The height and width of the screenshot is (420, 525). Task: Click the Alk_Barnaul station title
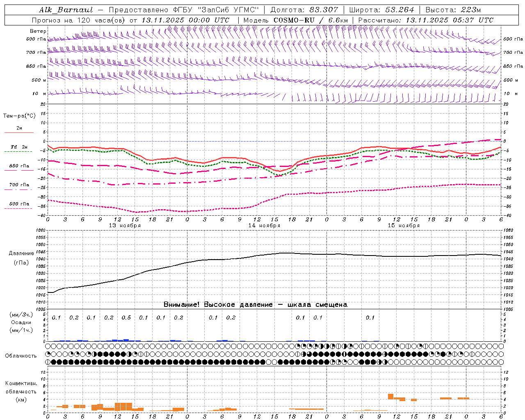pyautogui.click(x=66, y=10)
